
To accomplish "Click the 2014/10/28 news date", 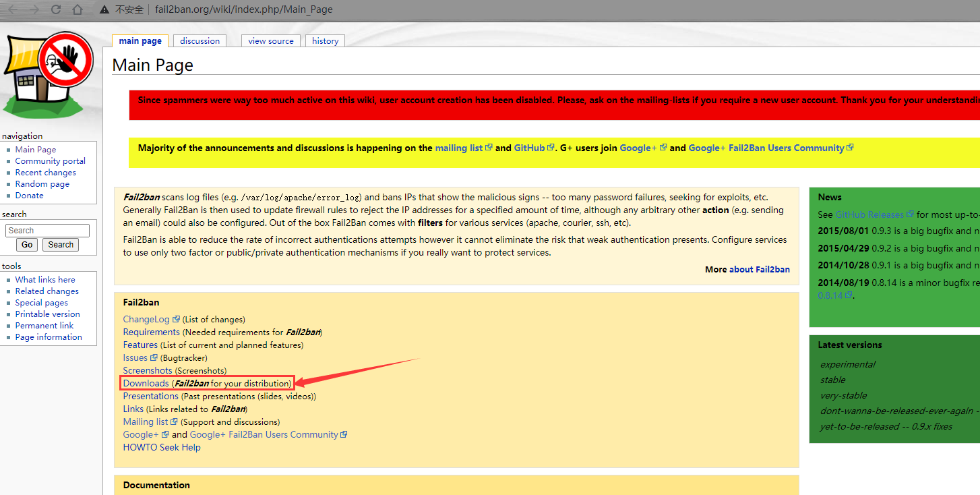I will (843, 266).
